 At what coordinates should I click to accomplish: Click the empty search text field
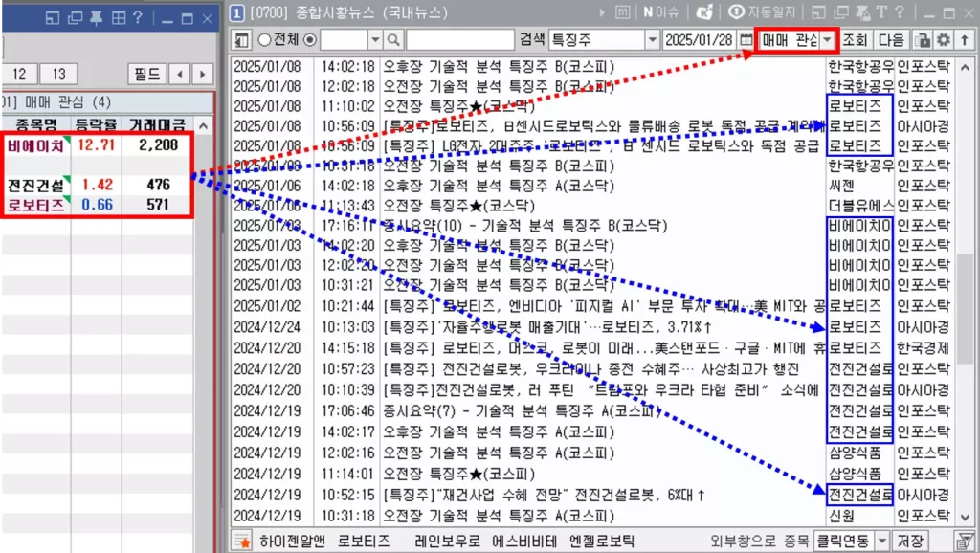click(x=460, y=40)
